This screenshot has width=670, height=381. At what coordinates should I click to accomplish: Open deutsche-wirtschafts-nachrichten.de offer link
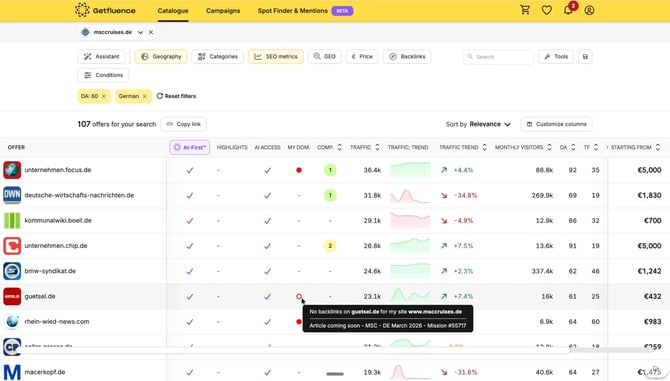pyautogui.click(x=79, y=195)
